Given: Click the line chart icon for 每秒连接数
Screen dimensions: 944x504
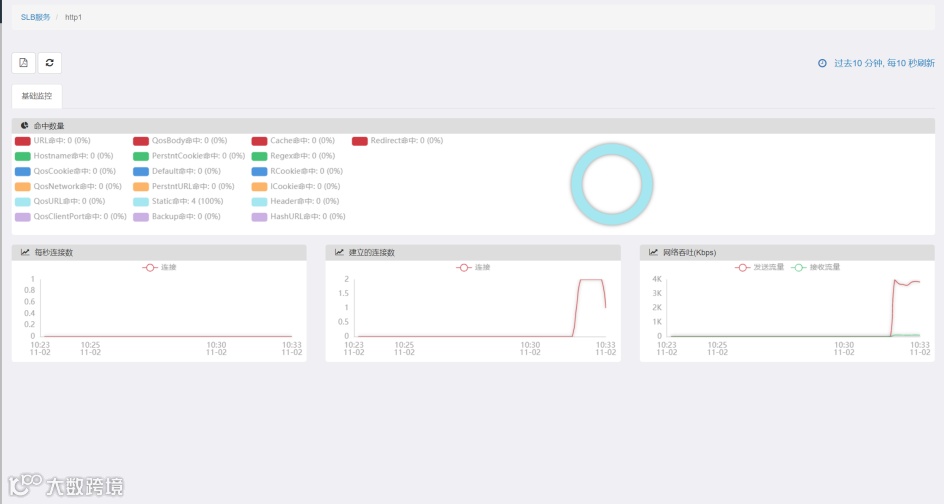Looking at the screenshot, I should pos(25,252).
